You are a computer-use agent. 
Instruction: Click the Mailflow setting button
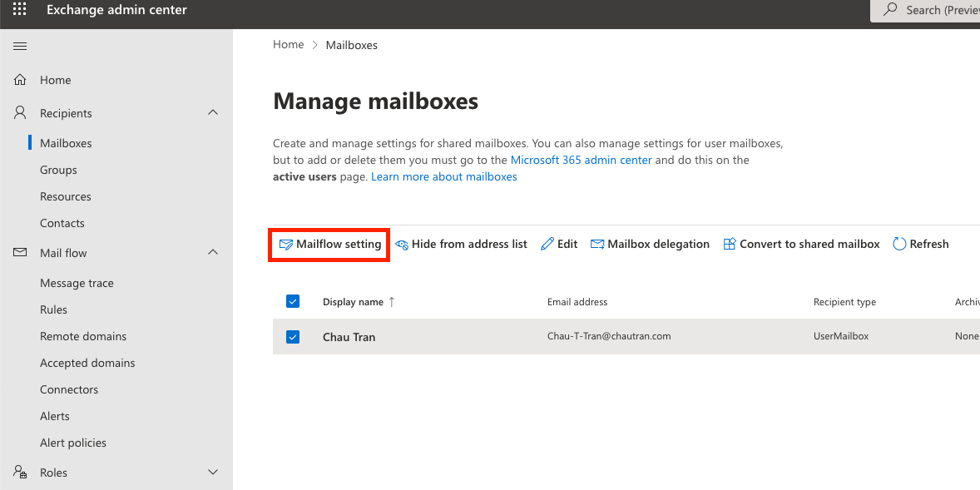click(330, 245)
